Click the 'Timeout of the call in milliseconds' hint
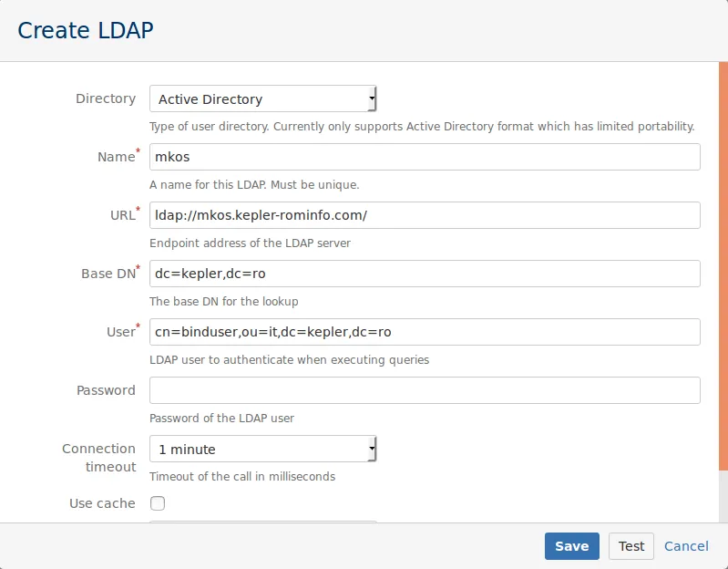This screenshot has width=728, height=569. click(242, 477)
